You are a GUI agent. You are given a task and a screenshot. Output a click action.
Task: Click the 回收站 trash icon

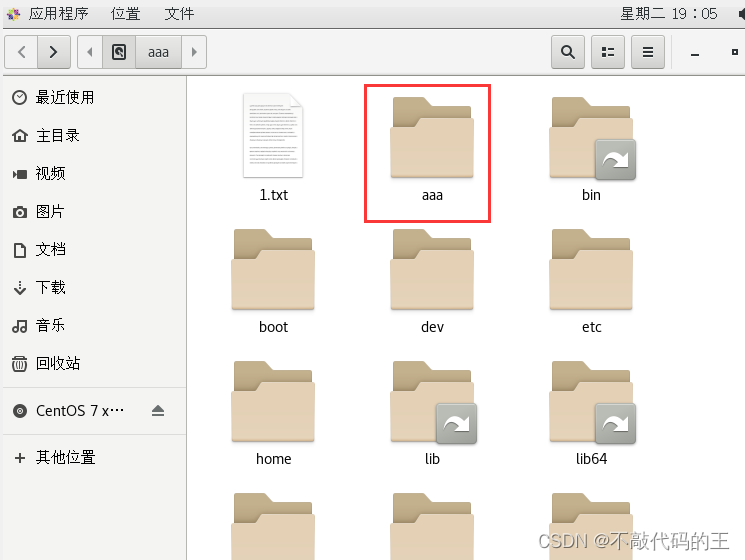pyautogui.click(x=19, y=364)
